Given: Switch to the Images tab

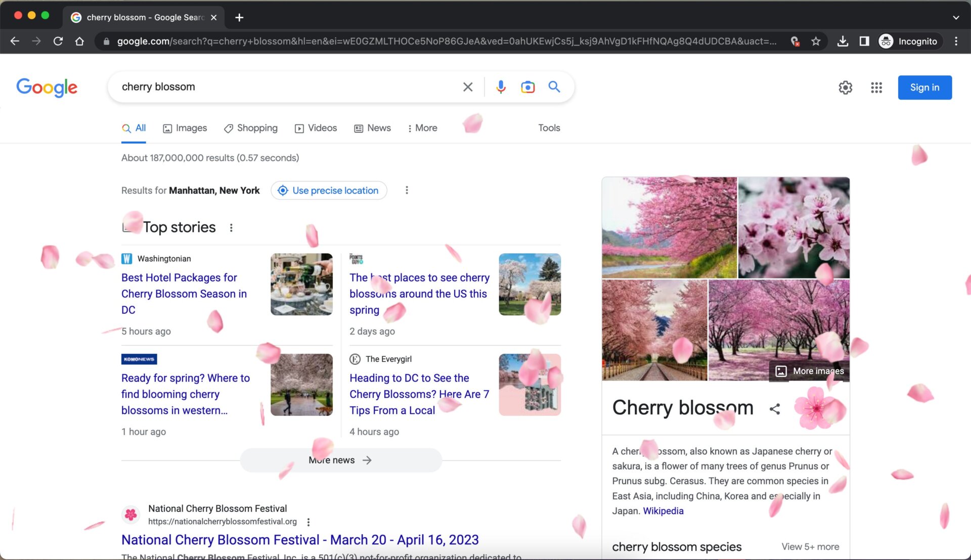Looking at the screenshot, I should point(185,128).
